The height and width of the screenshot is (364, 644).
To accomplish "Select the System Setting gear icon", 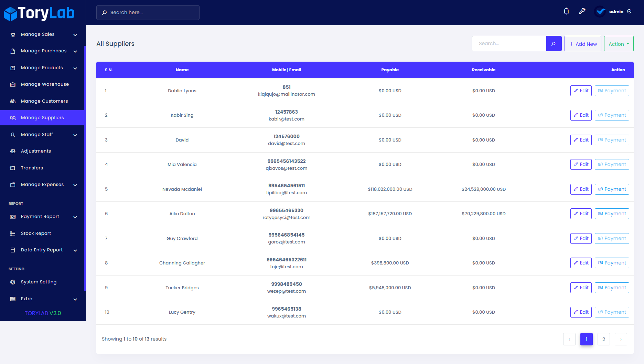I will click(x=13, y=282).
